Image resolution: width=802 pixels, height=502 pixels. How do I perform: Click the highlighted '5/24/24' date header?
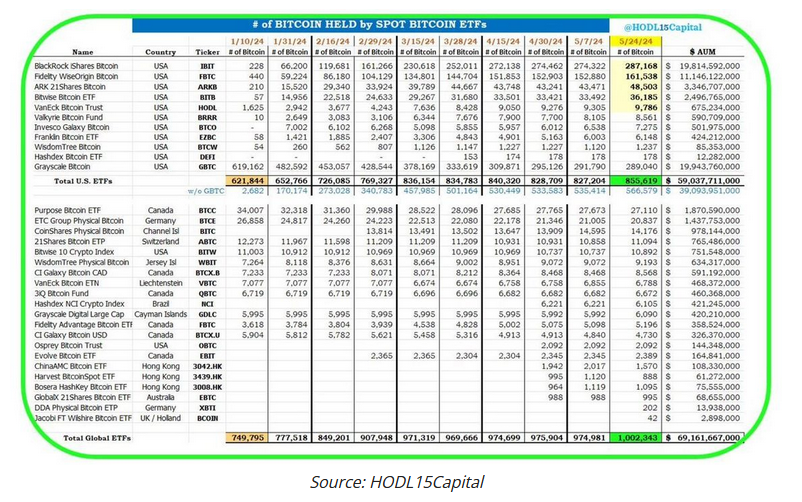click(x=635, y=41)
